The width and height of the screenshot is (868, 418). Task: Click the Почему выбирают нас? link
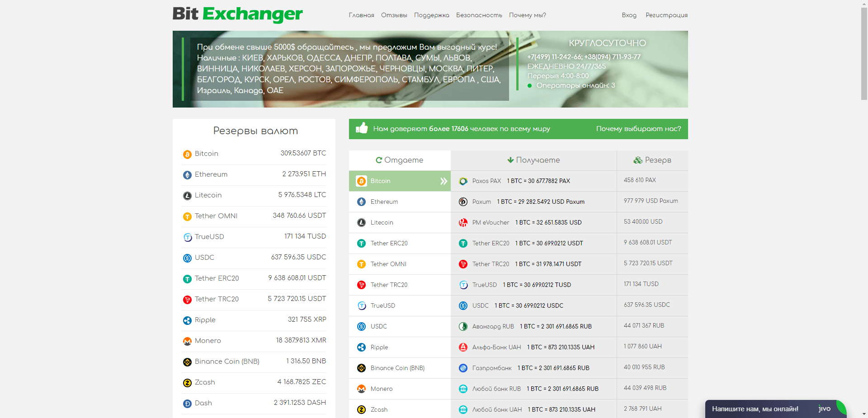click(638, 128)
